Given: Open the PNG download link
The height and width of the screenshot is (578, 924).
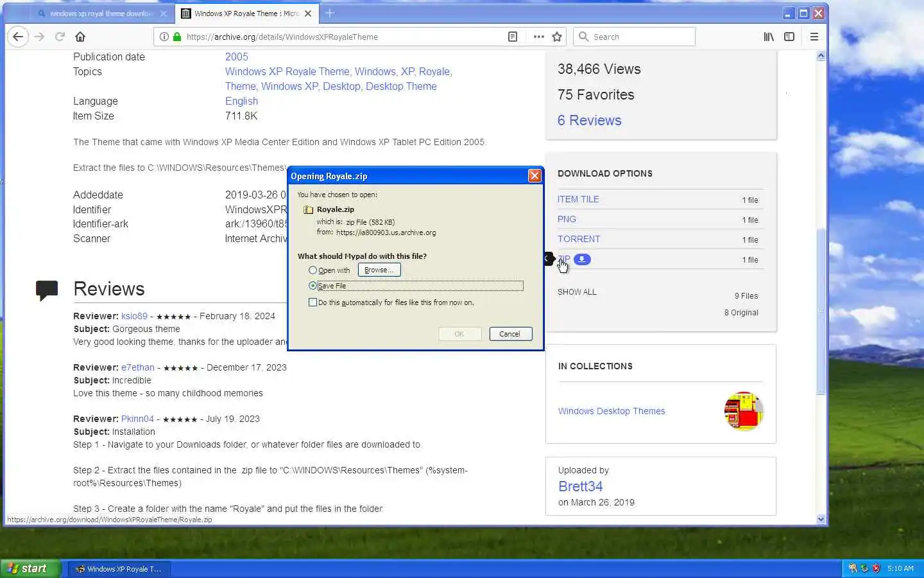Looking at the screenshot, I should pos(567,220).
